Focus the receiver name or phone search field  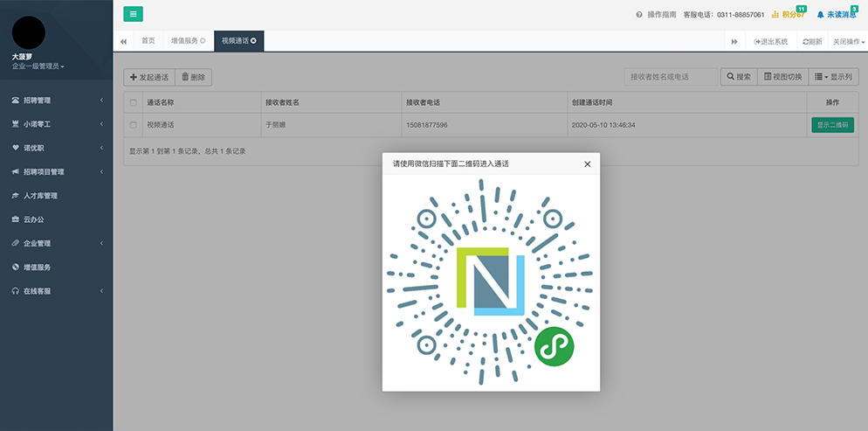click(671, 77)
